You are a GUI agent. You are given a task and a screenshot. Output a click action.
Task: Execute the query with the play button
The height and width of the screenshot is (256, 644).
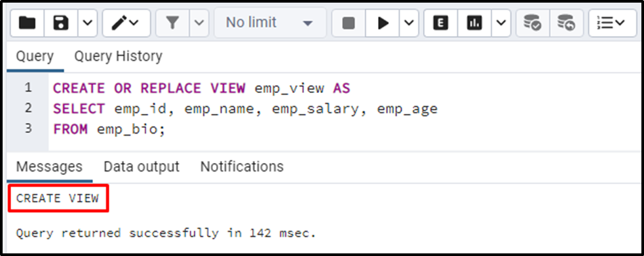[x=383, y=24]
